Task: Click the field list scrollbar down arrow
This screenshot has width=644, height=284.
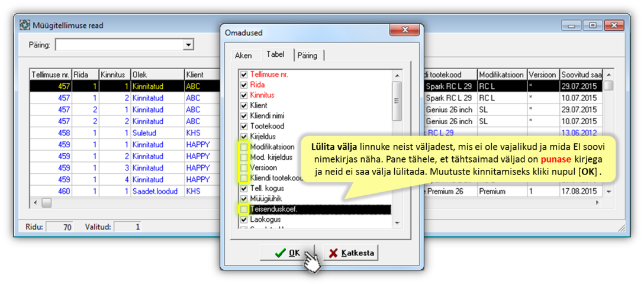Action: [x=397, y=222]
